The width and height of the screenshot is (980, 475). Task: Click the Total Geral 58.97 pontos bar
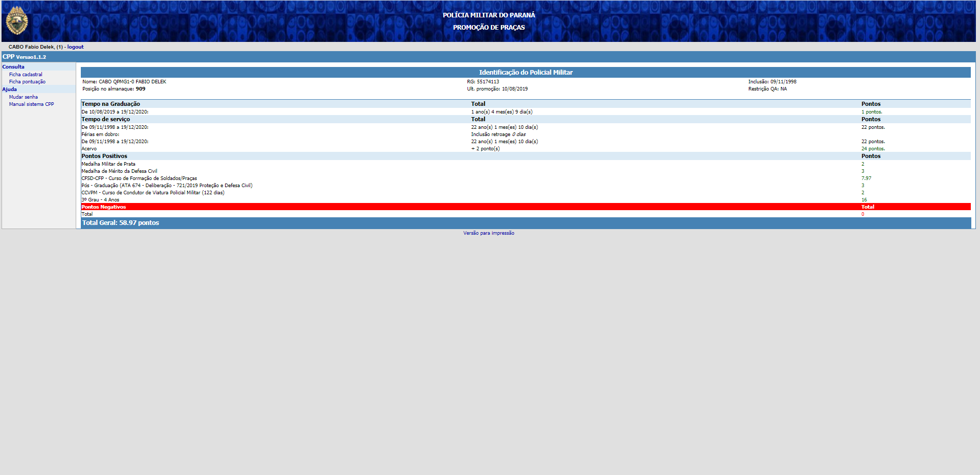(x=121, y=223)
